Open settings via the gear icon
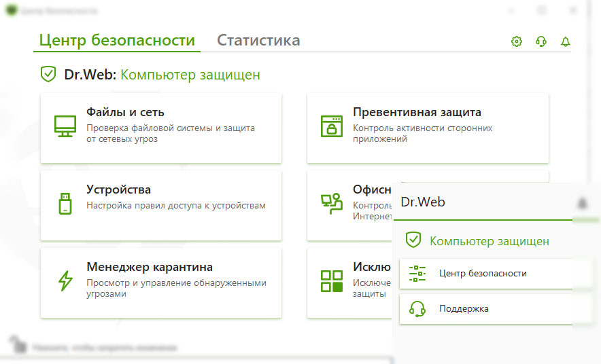 tap(517, 41)
